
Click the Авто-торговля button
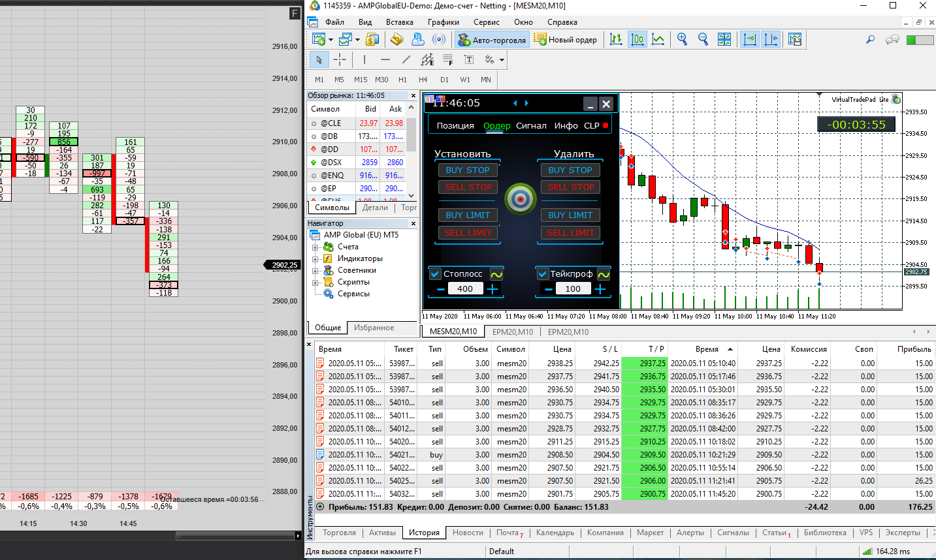coord(492,40)
